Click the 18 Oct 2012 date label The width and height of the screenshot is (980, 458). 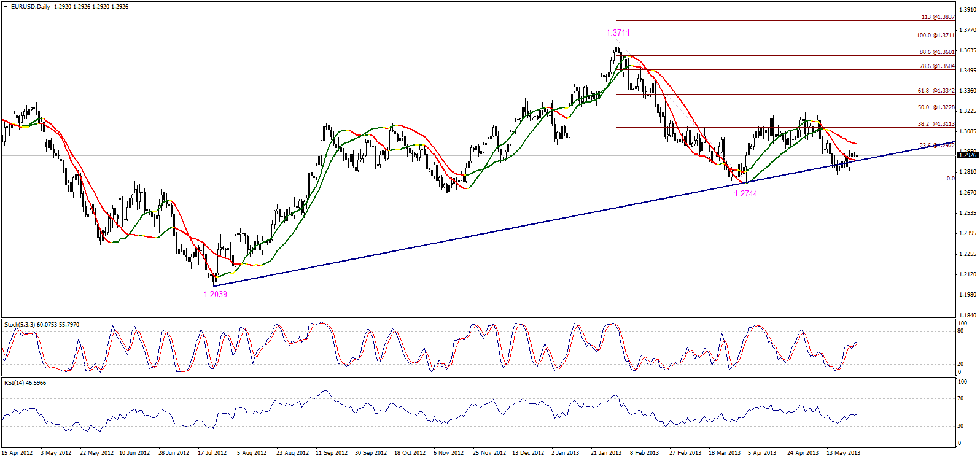coord(410,453)
